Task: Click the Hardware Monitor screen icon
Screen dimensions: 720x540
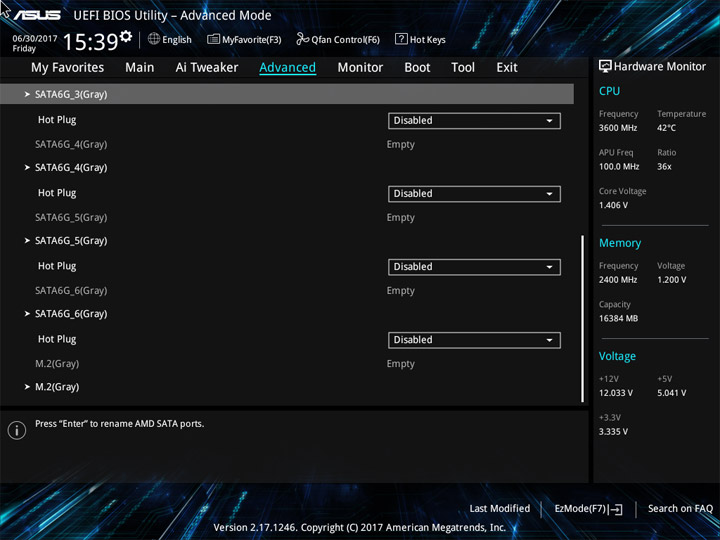Action: click(605, 66)
